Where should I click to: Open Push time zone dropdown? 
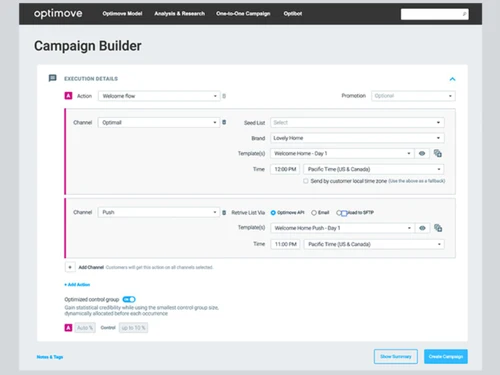tap(374, 244)
